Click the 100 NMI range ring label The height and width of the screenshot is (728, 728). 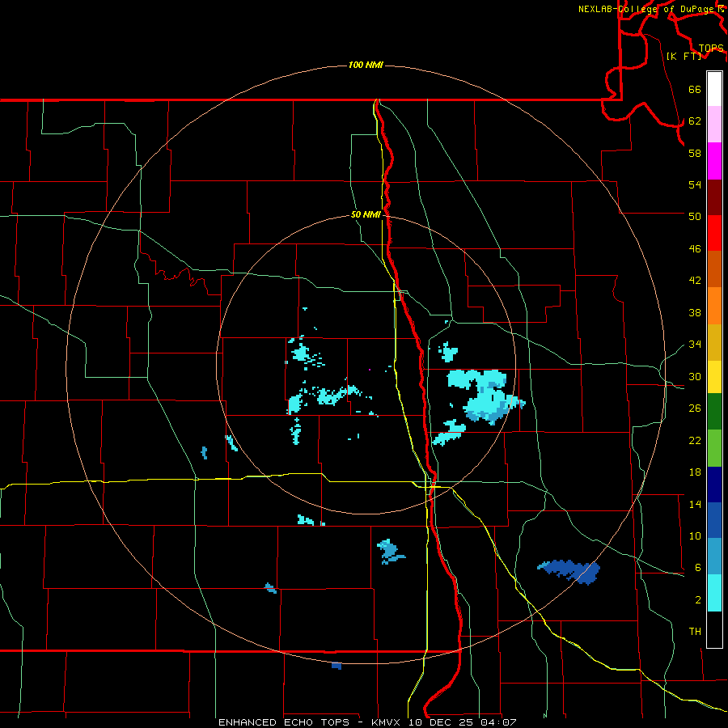coord(366,65)
